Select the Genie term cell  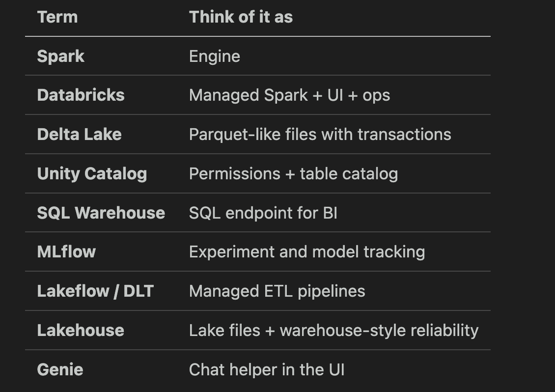coord(60,370)
